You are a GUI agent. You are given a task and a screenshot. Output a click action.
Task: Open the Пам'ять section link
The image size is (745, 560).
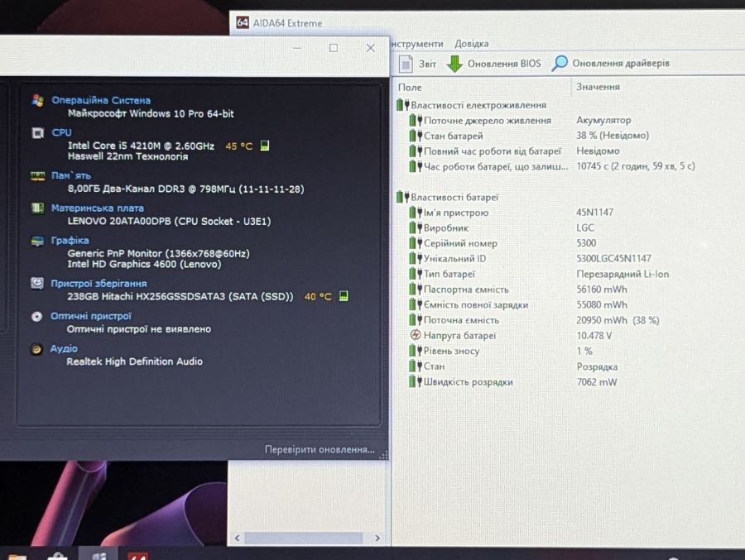coord(71,175)
